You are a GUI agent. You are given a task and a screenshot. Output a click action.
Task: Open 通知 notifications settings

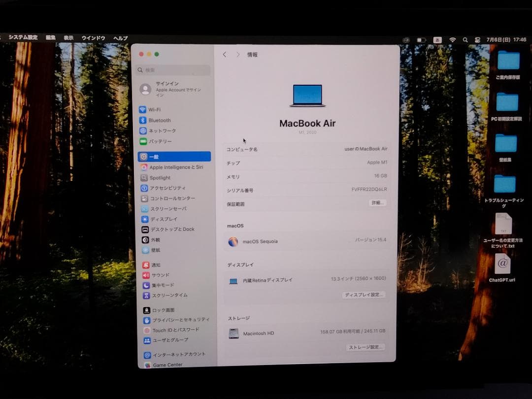152,265
